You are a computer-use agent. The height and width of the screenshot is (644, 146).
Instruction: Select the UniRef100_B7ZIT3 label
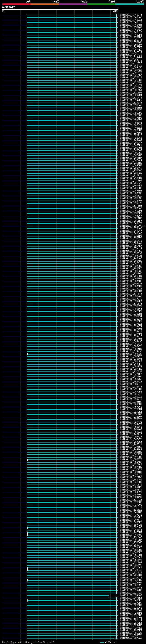point(131,304)
